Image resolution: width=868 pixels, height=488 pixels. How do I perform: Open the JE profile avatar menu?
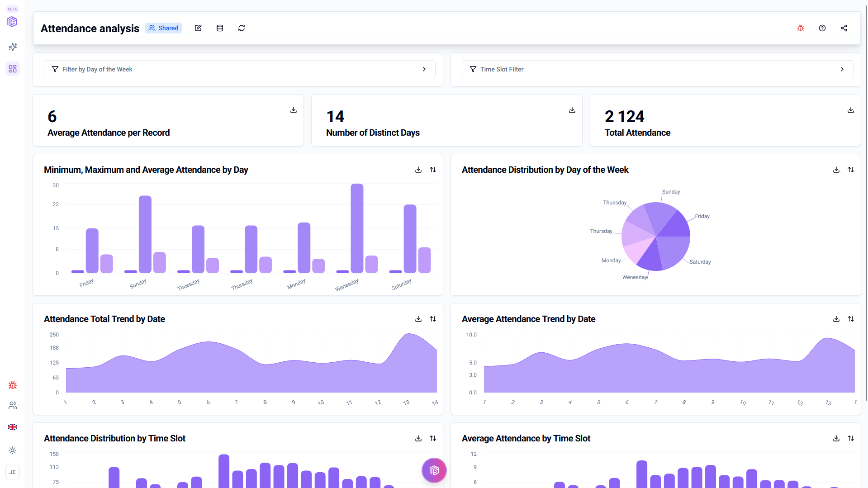point(12,472)
